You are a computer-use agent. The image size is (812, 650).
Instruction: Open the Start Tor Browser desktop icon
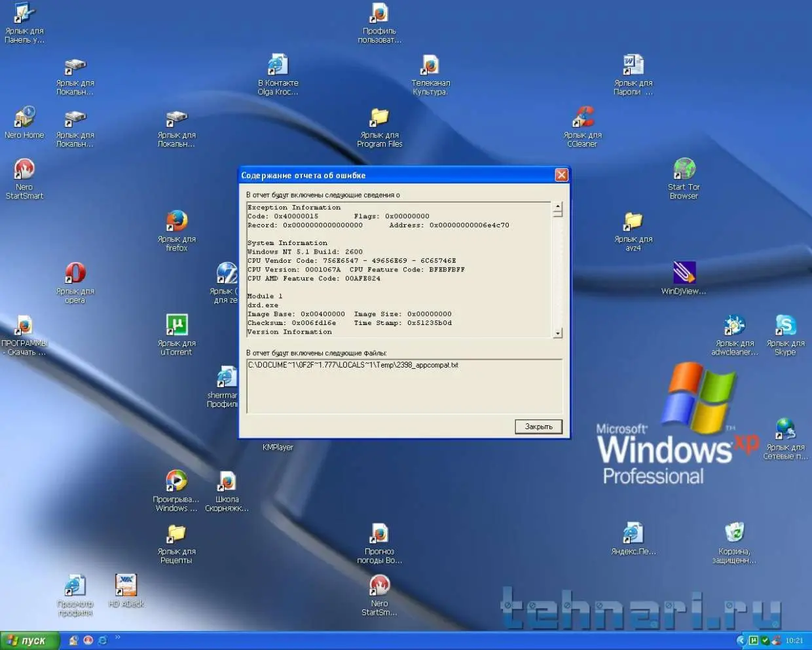(684, 178)
